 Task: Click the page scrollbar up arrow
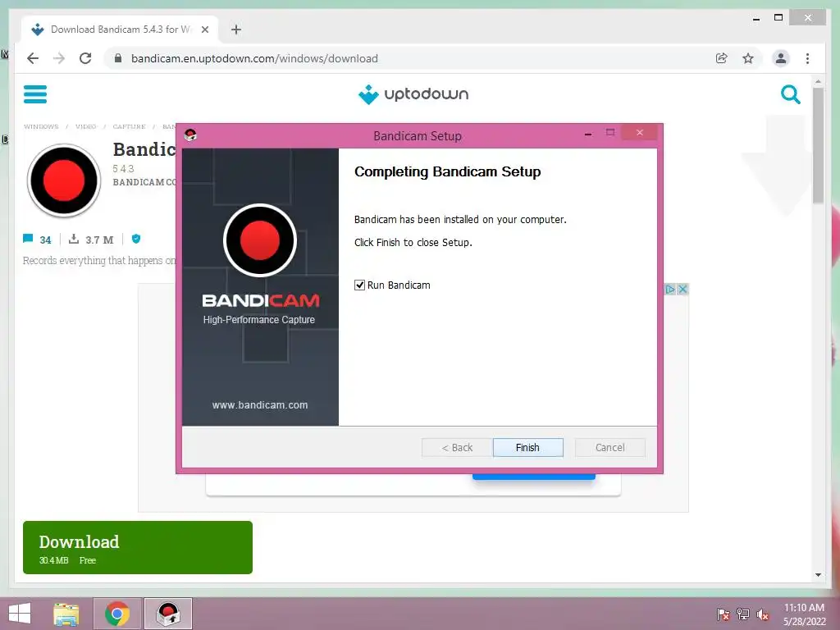818,82
